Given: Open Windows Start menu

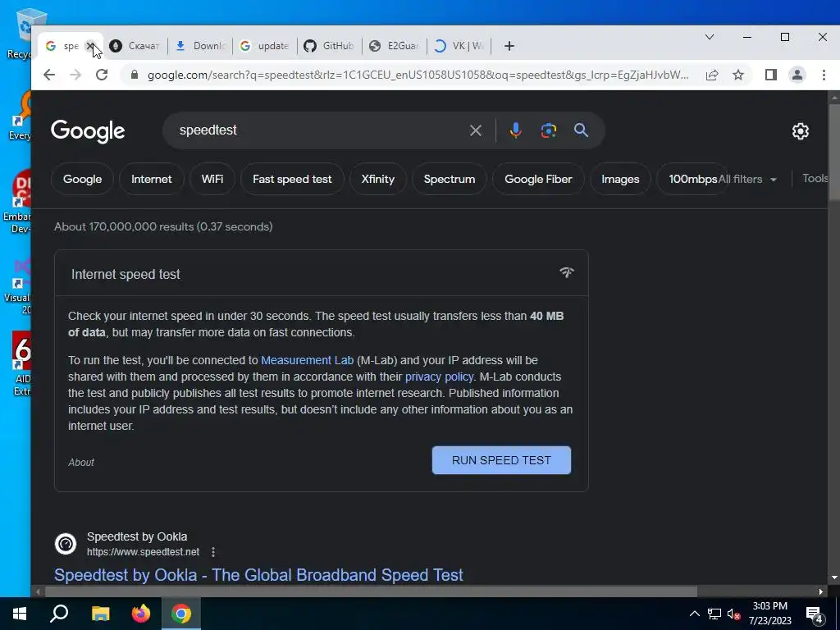Looking at the screenshot, I should pos(20,614).
